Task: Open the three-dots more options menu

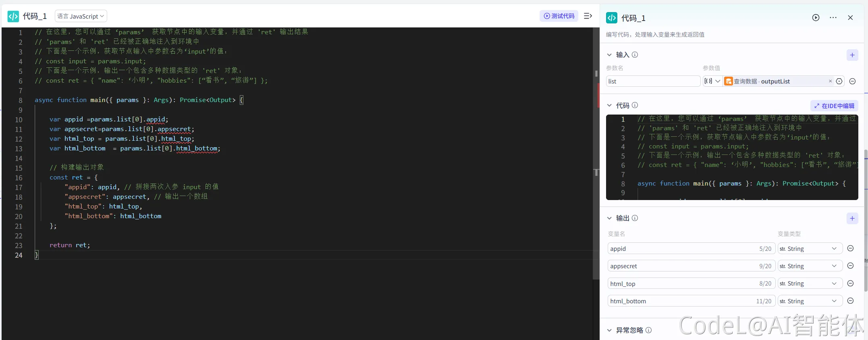Action: pos(833,18)
